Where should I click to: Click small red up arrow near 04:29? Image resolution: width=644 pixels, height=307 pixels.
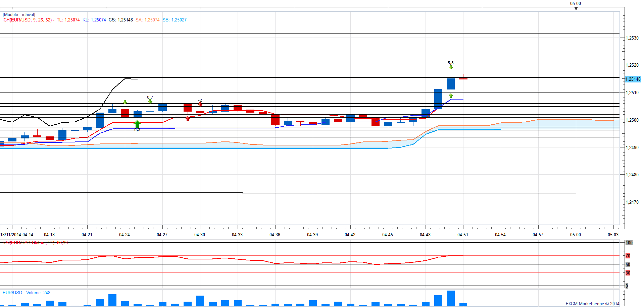point(188,118)
